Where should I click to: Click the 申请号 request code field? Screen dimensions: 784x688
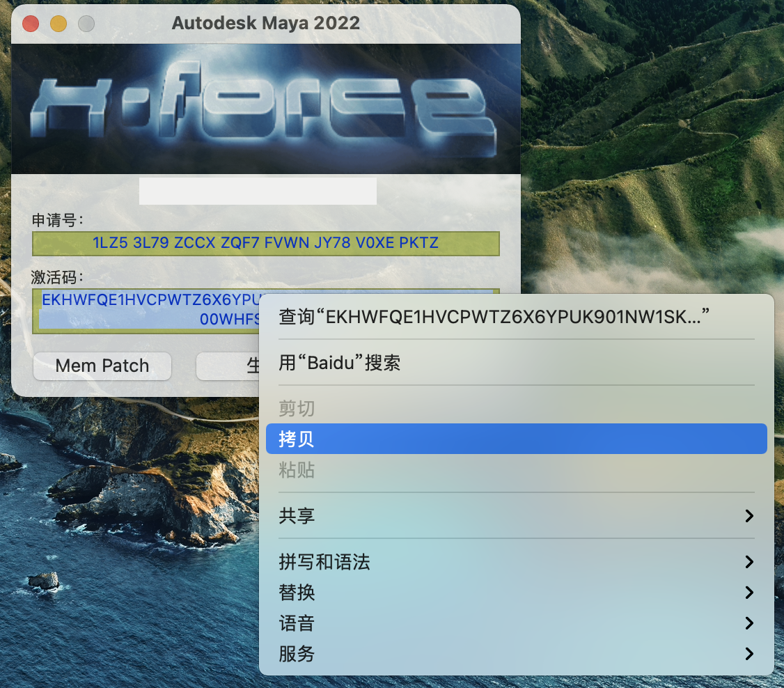[x=265, y=243]
